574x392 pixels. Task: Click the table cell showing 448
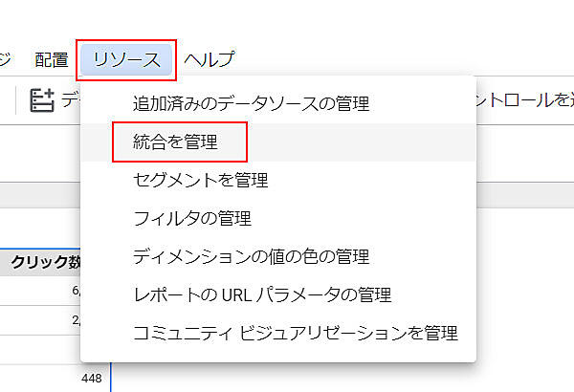coord(92,378)
